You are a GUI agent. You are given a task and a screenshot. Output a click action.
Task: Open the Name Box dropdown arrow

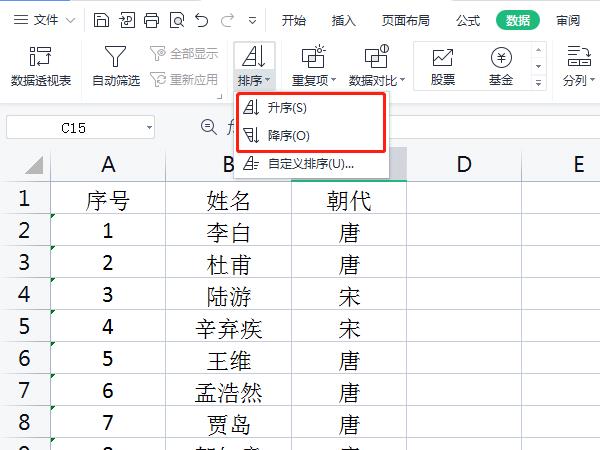(x=149, y=128)
